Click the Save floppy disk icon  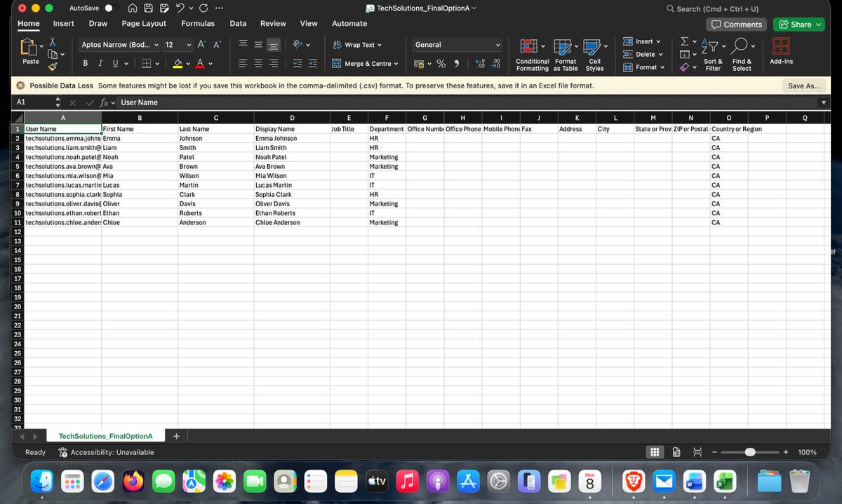148,8
